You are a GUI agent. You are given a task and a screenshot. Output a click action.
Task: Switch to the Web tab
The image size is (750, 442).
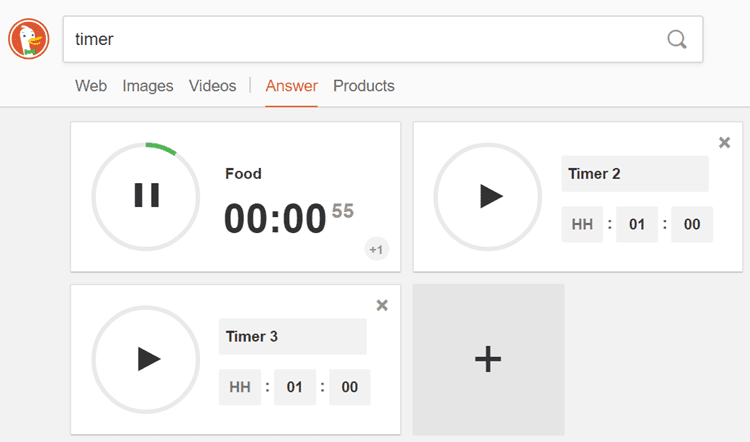coord(91,86)
